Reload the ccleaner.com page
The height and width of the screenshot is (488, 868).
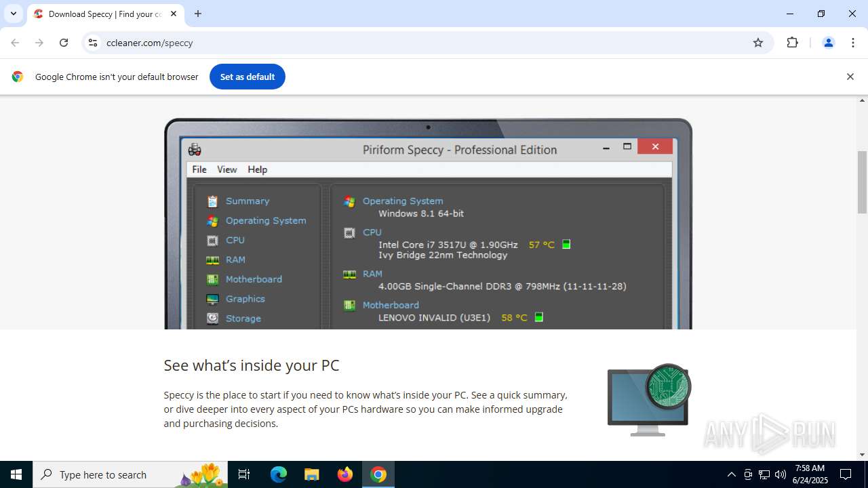tap(64, 43)
